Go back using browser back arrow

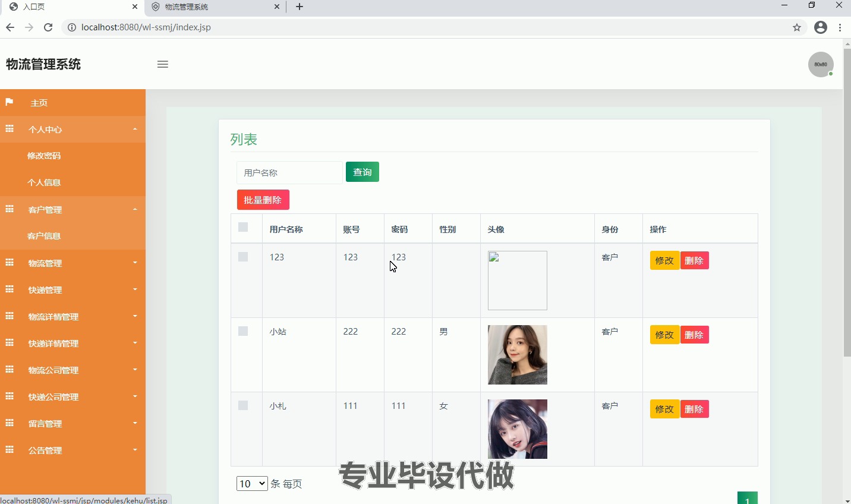(x=10, y=27)
